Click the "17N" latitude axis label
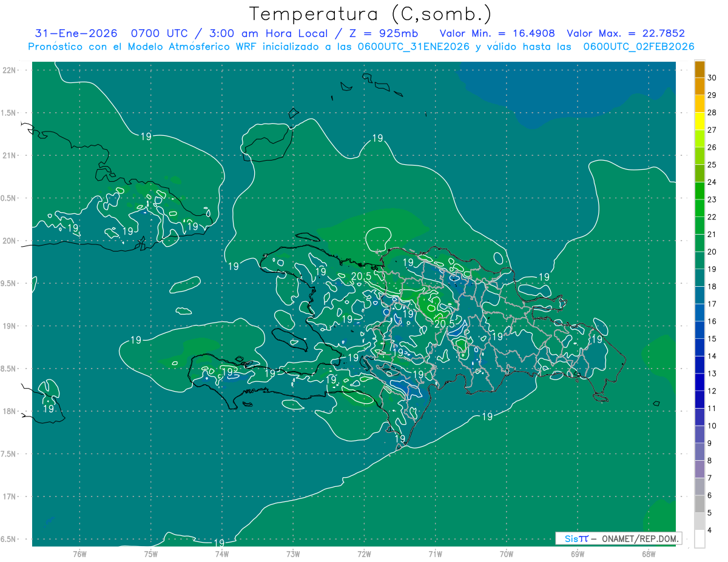728x562 pixels. pyautogui.click(x=10, y=497)
